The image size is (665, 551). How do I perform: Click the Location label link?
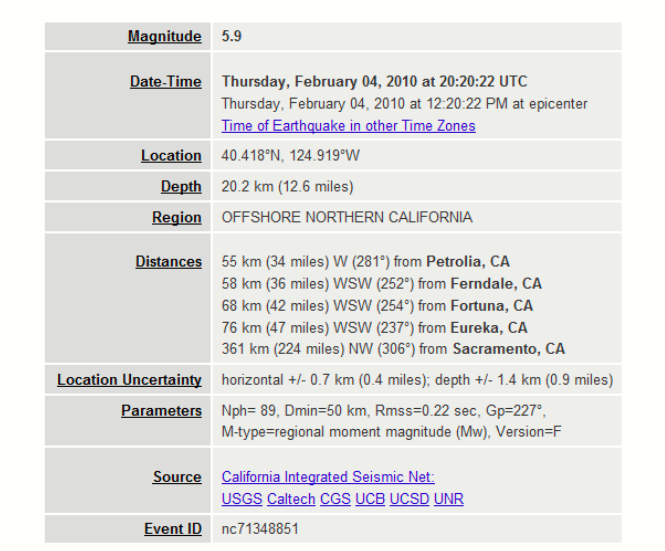[171, 156]
